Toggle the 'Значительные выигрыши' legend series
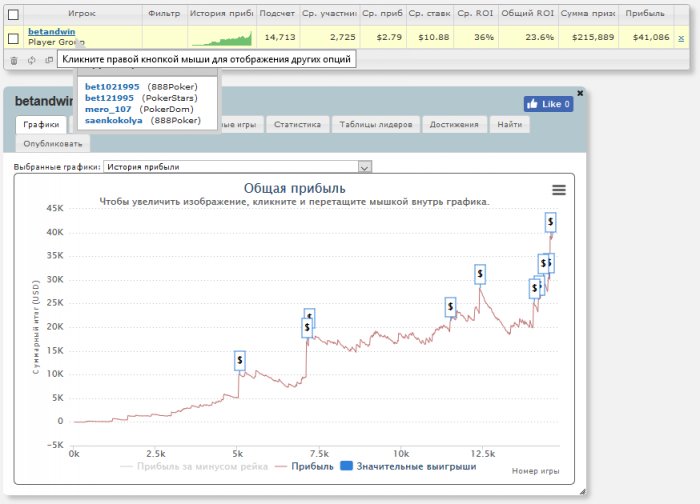Viewport: 700px width, 504px height. click(408, 467)
